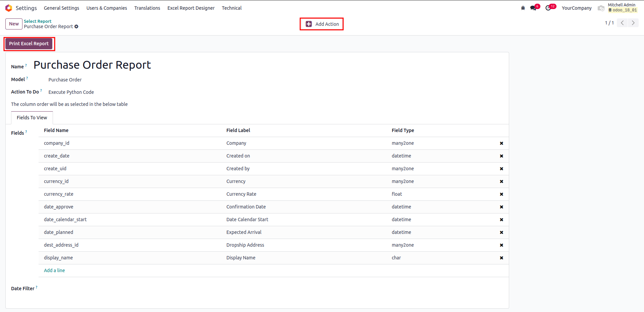Image resolution: width=644 pixels, height=312 pixels.
Task: Remove the display_name field row
Action: [501, 258]
